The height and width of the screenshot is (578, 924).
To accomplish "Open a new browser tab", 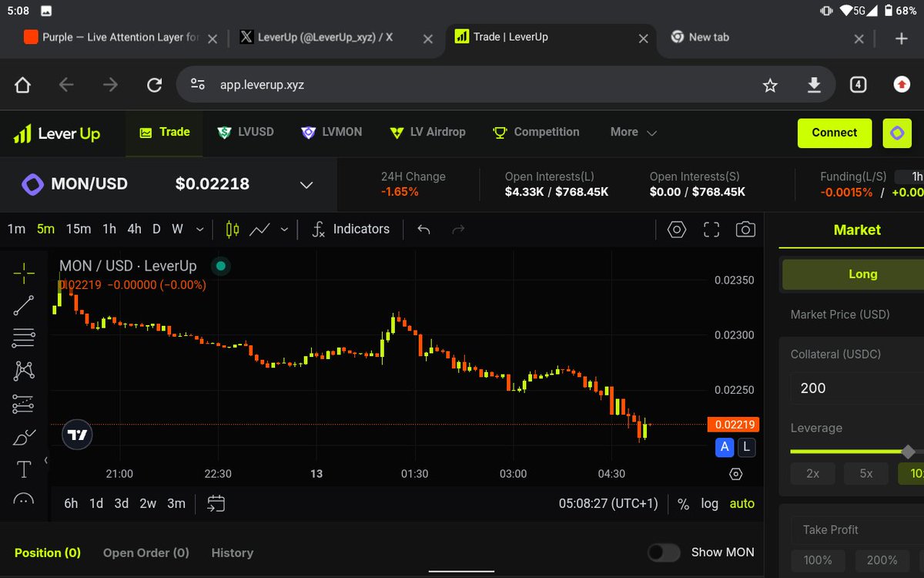I will [x=902, y=38].
